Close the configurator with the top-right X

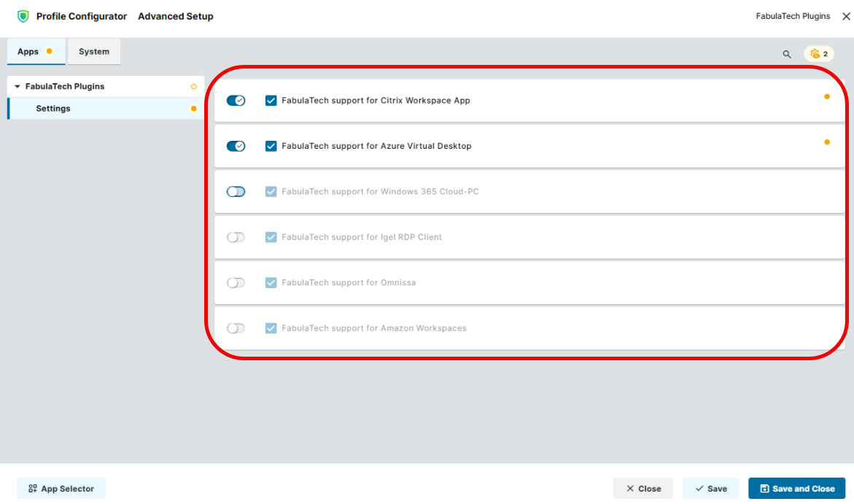pyautogui.click(x=846, y=16)
